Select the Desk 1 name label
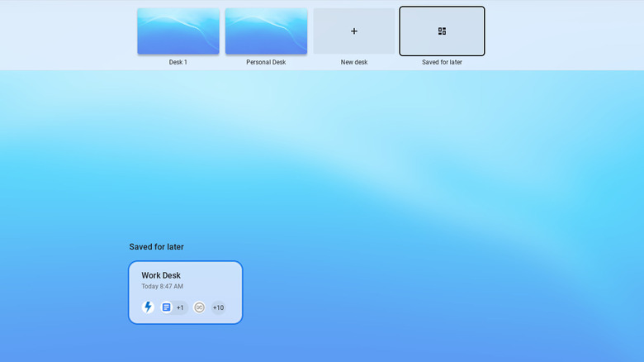The image size is (644, 362). click(178, 62)
